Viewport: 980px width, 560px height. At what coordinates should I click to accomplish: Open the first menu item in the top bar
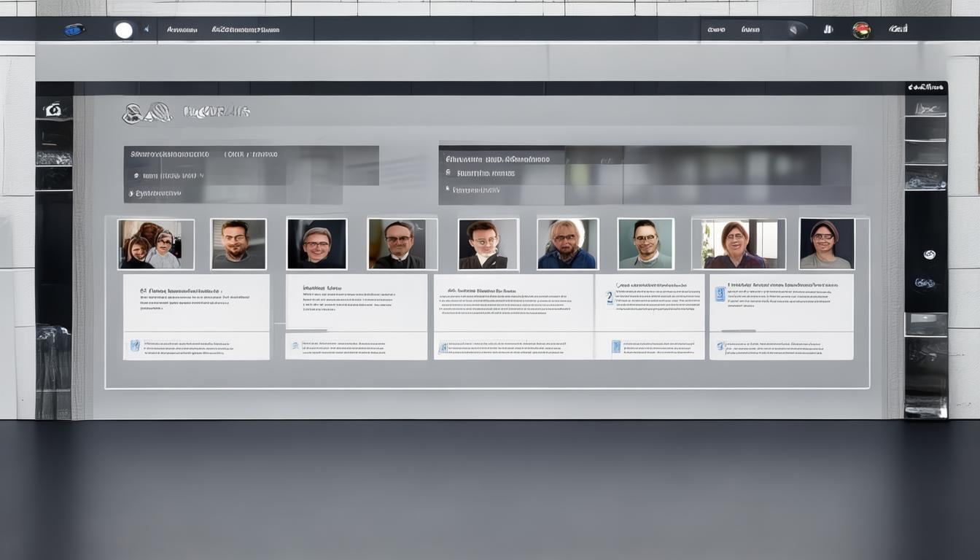tap(182, 30)
